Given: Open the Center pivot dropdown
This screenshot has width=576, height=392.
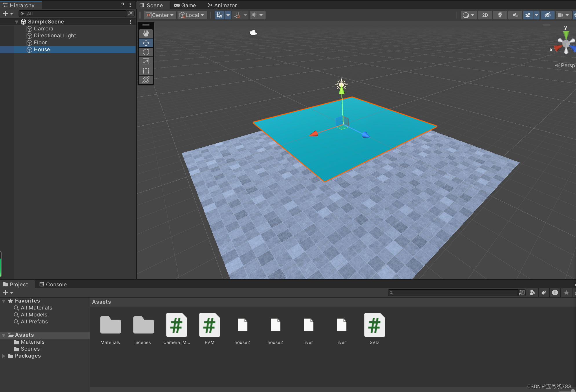Looking at the screenshot, I should pyautogui.click(x=160, y=15).
